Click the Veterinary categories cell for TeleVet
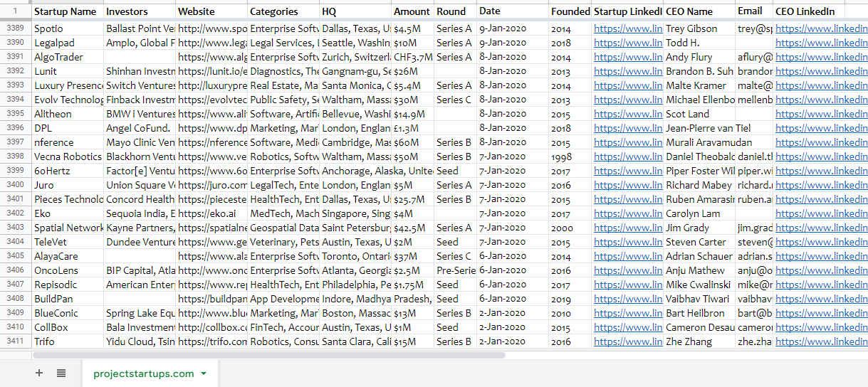Viewport: 868px width, 387px height. [x=283, y=242]
